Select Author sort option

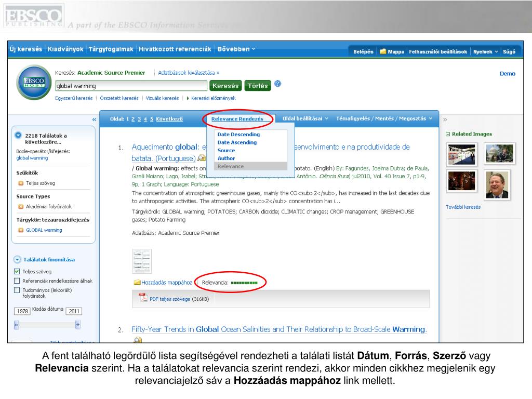227,158
